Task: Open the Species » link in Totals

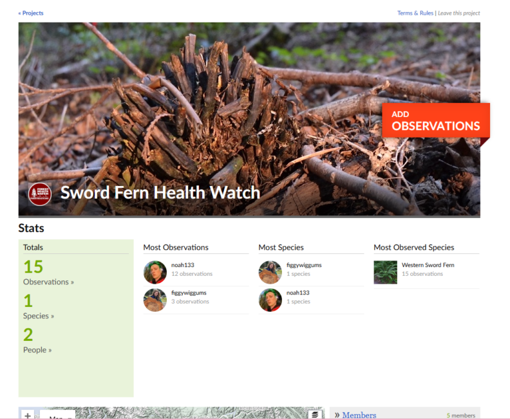Action: coord(39,316)
